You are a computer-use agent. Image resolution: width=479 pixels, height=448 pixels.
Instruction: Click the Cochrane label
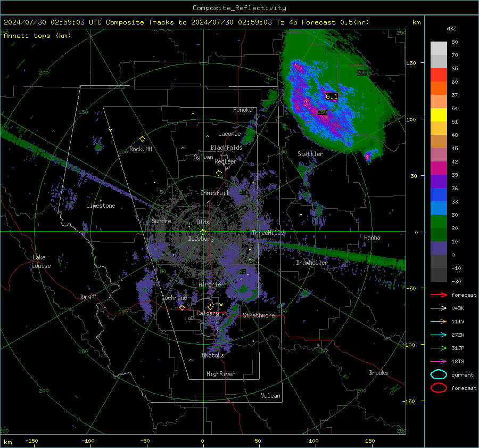[x=174, y=298]
